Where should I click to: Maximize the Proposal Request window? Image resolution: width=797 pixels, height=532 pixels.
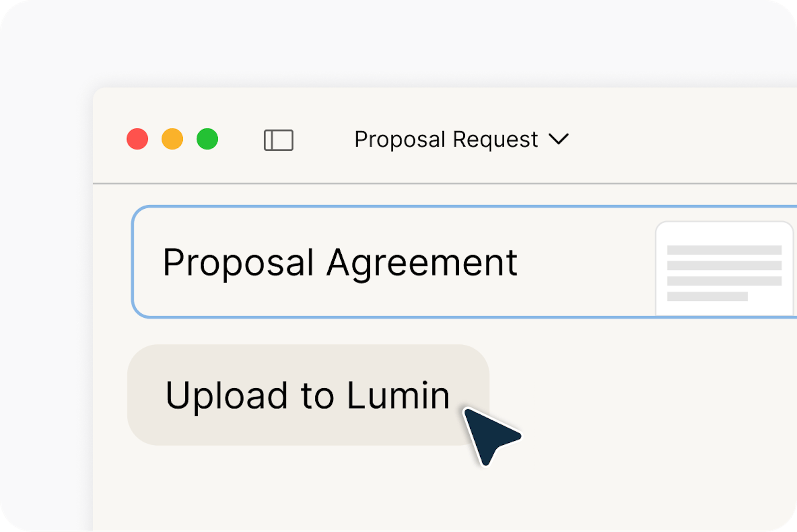pyautogui.click(x=207, y=139)
